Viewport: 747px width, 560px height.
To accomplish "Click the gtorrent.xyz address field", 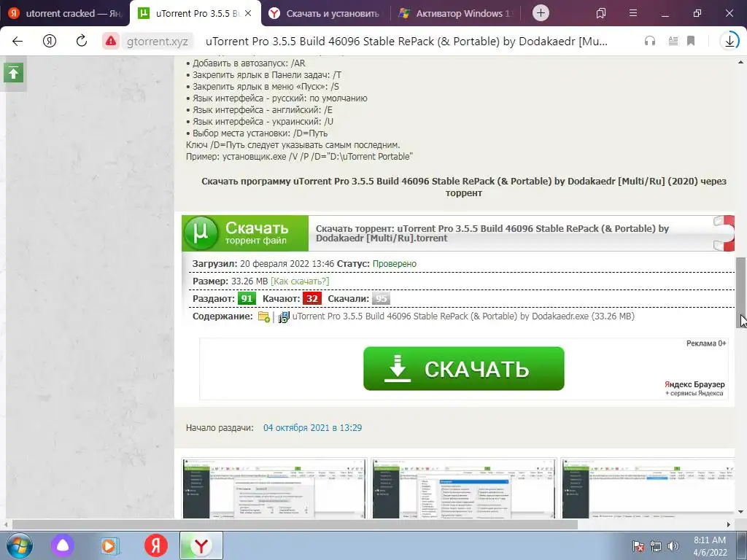I will tap(158, 42).
